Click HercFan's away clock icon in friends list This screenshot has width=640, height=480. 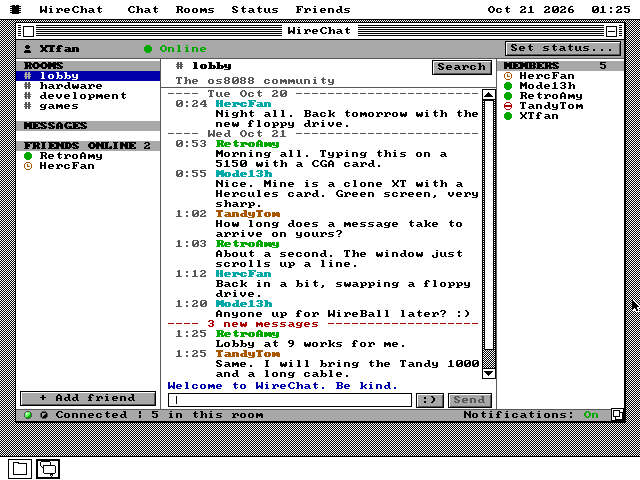tap(28, 166)
